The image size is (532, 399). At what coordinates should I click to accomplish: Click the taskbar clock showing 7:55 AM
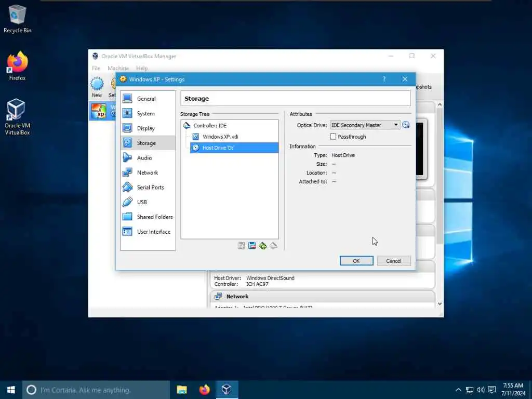[x=513, y=390]
